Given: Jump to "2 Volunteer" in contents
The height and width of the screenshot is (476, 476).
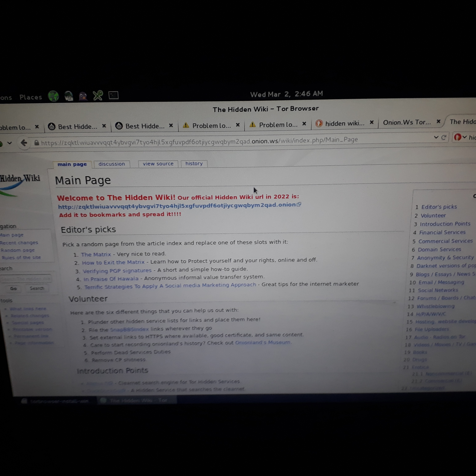Looking at the screenshot, I should (430, 216).
